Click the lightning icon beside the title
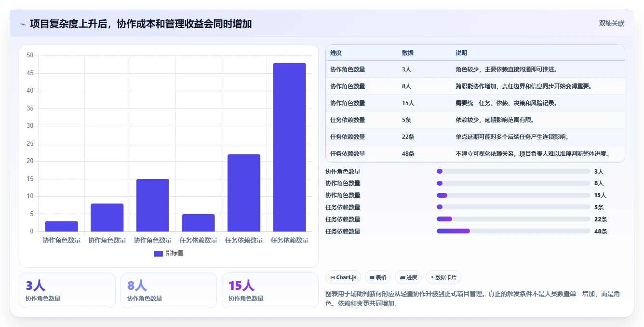 coord(23,24)
